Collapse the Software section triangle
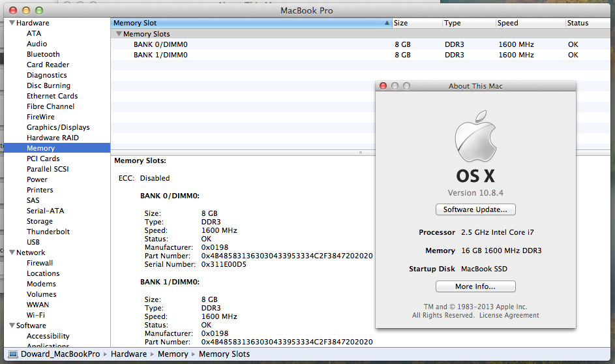This screenshot has width=615, height=364. coord(12,325)
